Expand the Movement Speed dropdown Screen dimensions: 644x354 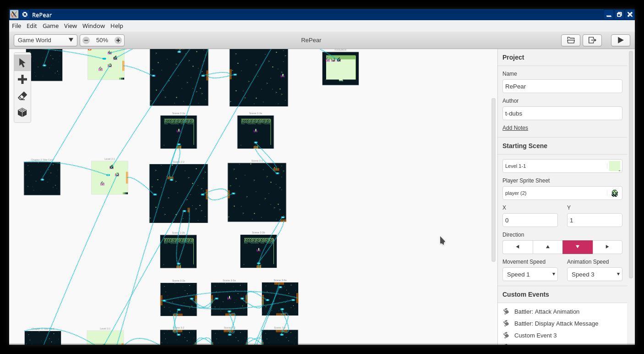coord(530,274)
